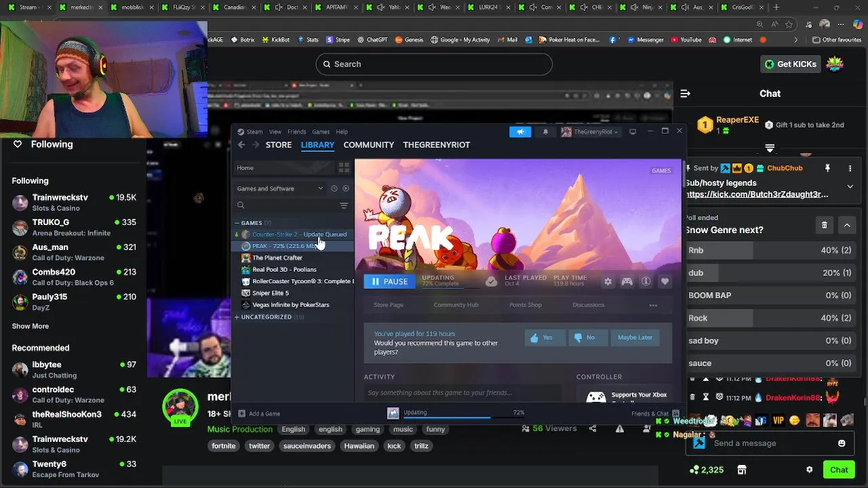Open PEAK game settings gear
The height and width of the screenshot is (488, 868).
tap(608, 281)
